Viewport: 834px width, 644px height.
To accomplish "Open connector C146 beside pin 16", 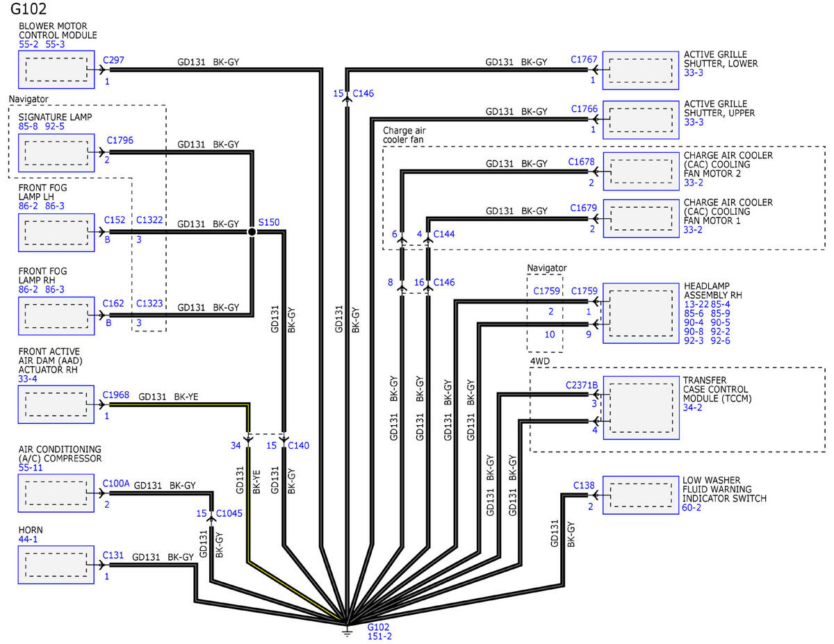I will tap(444, 283).
